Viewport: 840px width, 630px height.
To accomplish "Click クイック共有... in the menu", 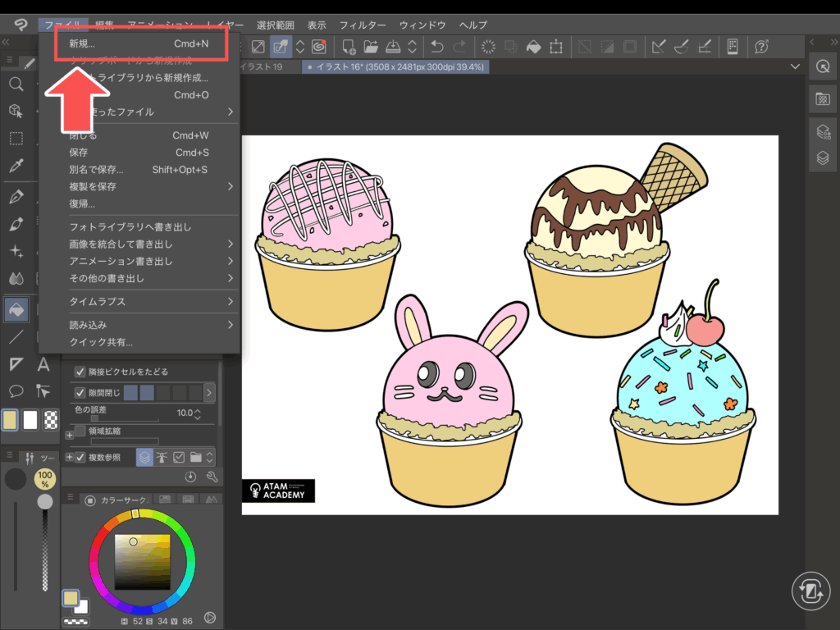I will [101, 342].
